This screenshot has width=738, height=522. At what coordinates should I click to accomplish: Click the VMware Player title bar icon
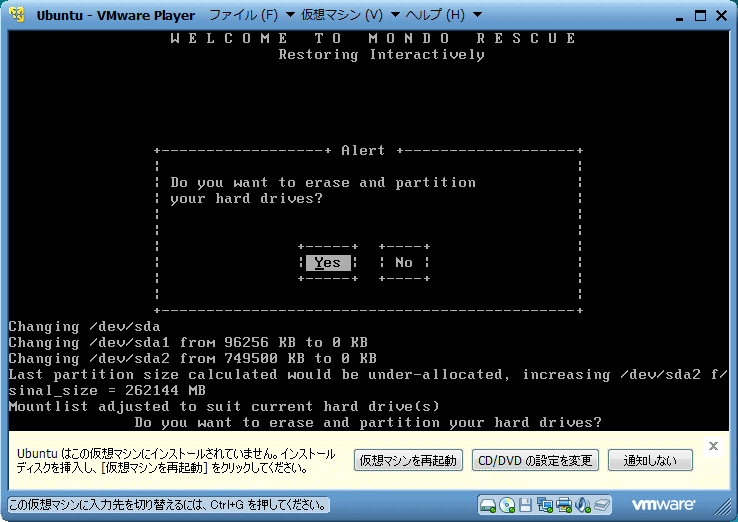pyautogui.click(x=16, y=15)
